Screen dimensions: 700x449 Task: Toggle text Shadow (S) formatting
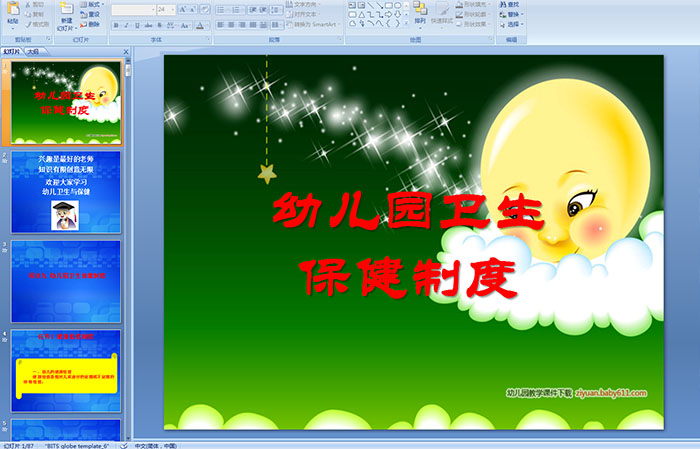click(159, 25)
